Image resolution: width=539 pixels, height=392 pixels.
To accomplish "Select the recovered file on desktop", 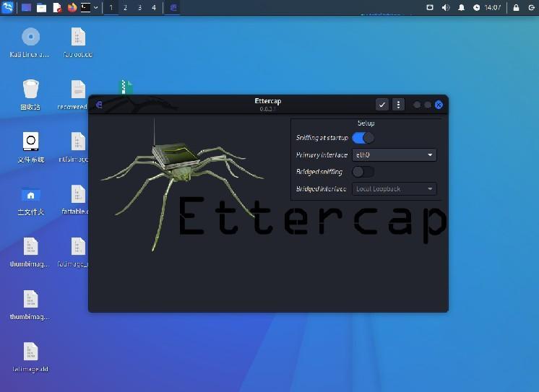I will pos(72,95).
